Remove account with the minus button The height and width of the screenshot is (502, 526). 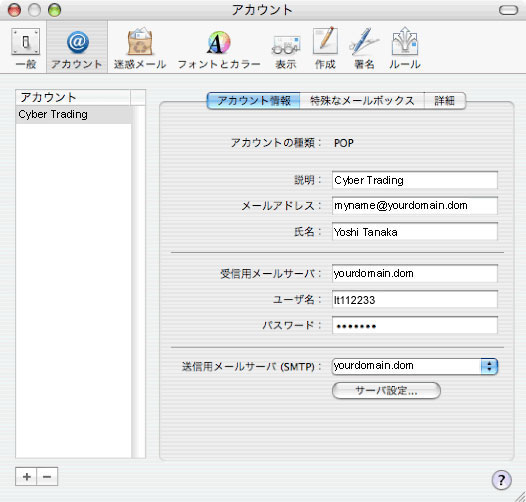(x=47, y=476)
